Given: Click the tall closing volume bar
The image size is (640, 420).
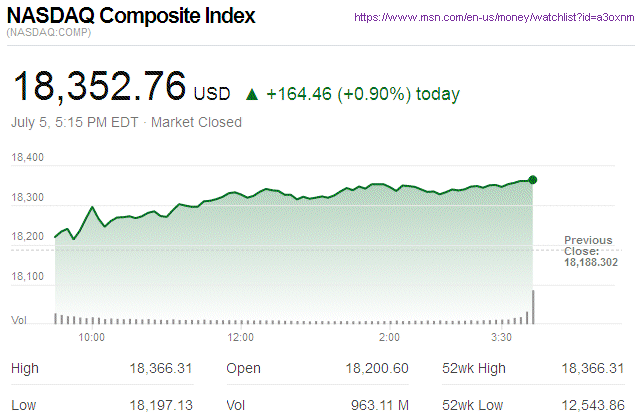Looking at the screenshot, I should coord(533,307).
